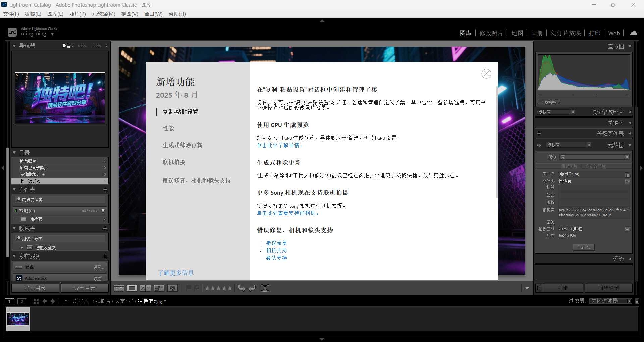
Task: Close the new features dialog
Action: [x=486, y=74]
